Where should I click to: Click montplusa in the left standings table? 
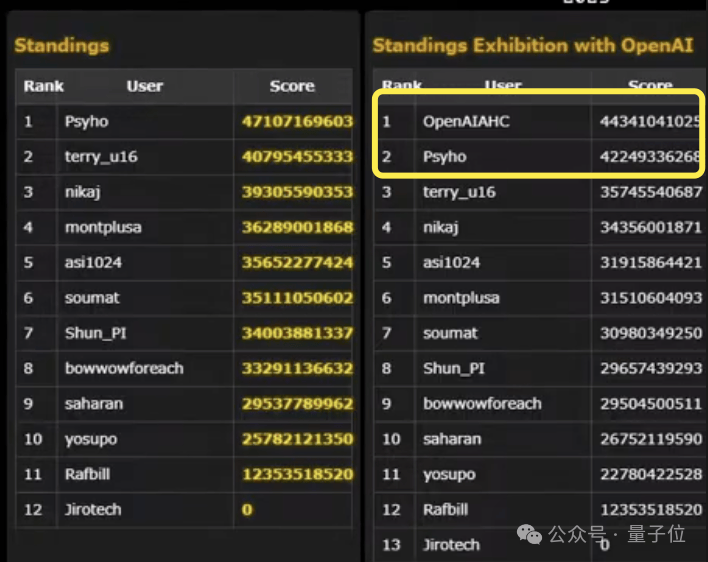pyautogui.click(x=103, y=227)
